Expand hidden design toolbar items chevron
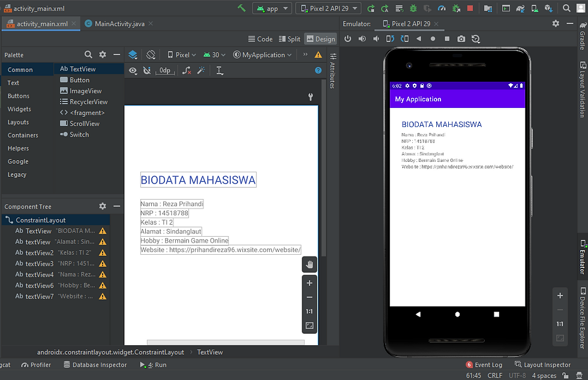The image size is (588, 380). [305, 55]
